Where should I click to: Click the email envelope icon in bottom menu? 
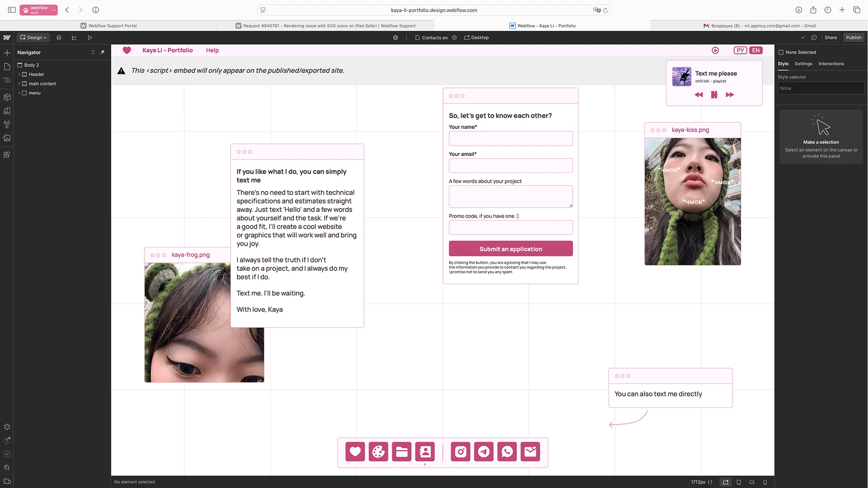[x=530, y=452]
